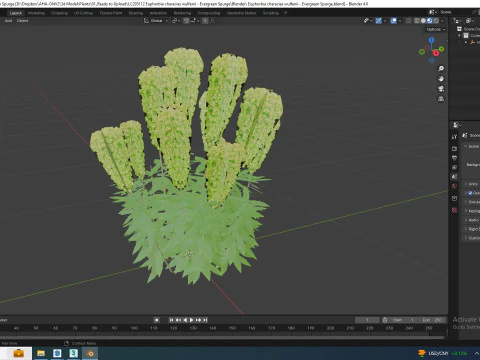Open the Scene properties tab icon

coord(454,177)
